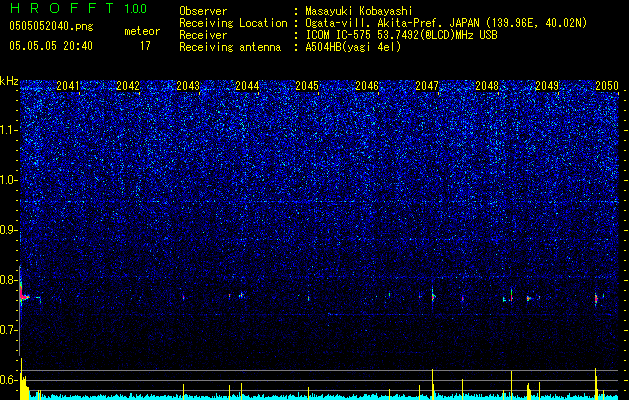The height and width of the screenshot is (400, 629).
Task: Click the meteor echo near 2050
Action: coord(596,299)
